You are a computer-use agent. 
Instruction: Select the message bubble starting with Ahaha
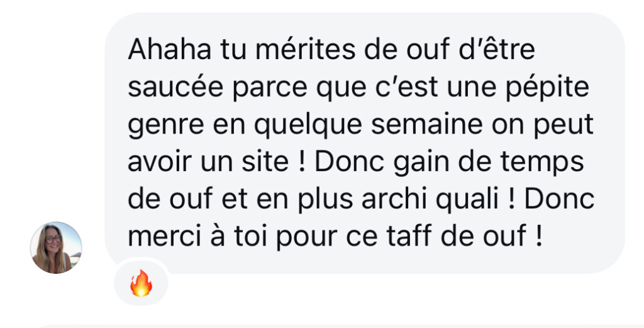(365, 143)
